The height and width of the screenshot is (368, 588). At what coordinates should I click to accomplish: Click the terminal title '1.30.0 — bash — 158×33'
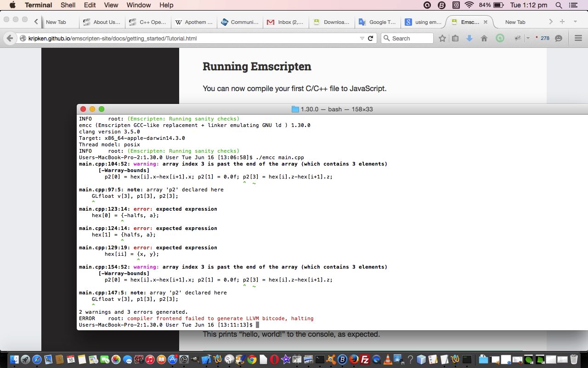(337, 109)
